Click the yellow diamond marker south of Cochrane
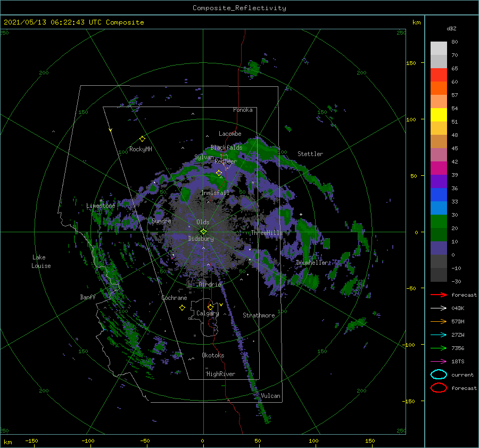 [x=182, y=308]
